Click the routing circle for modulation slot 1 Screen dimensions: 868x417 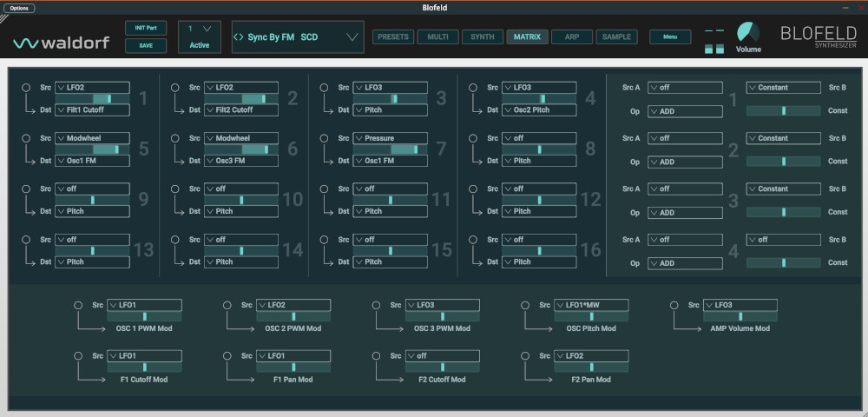[x=27, y=88]
